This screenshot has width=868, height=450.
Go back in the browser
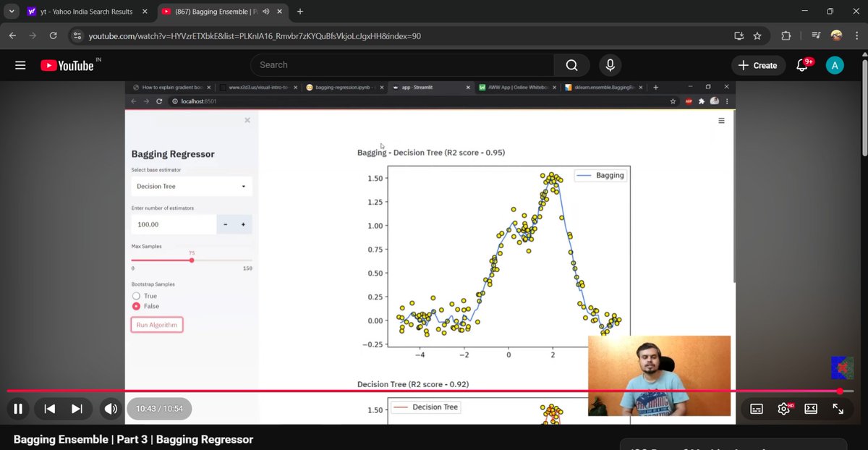pyautogui.click(x=12, y=35)
